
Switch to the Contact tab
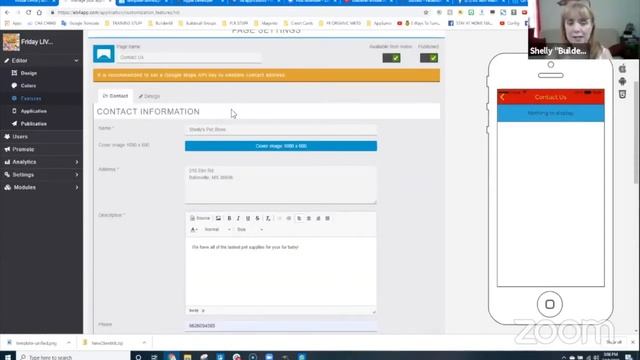point(116,96)
